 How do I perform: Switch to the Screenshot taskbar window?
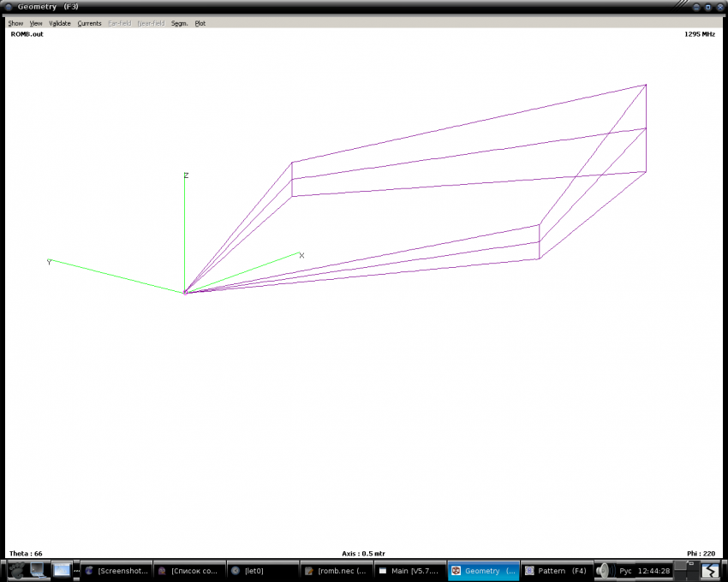coord(117,571)
